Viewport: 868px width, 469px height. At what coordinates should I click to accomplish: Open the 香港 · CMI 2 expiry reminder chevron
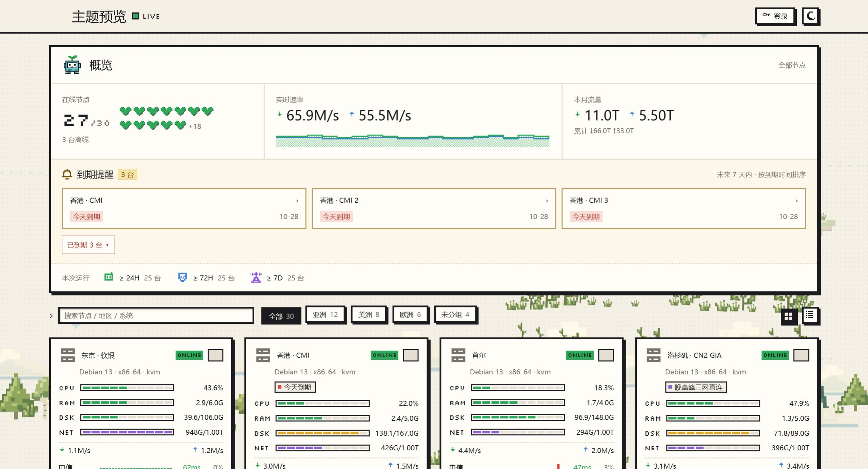(x=547, y=201)
